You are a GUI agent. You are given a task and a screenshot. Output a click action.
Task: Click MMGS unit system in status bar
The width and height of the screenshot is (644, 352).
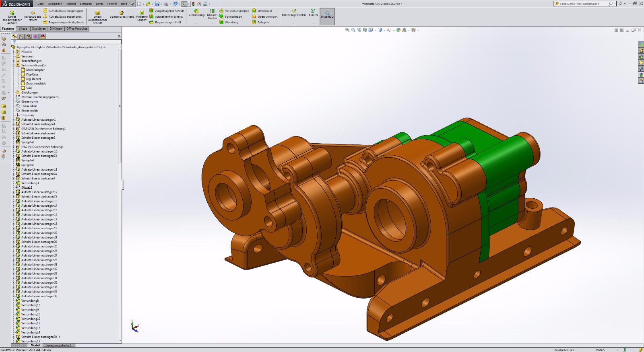click(x=600, y=350)
